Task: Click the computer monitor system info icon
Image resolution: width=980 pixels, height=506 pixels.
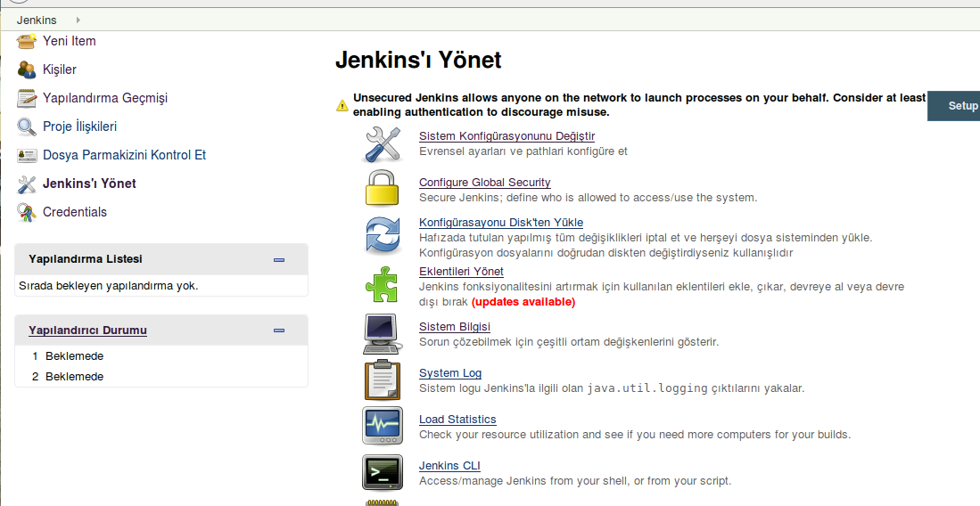Action: click(x=383, y=333)
